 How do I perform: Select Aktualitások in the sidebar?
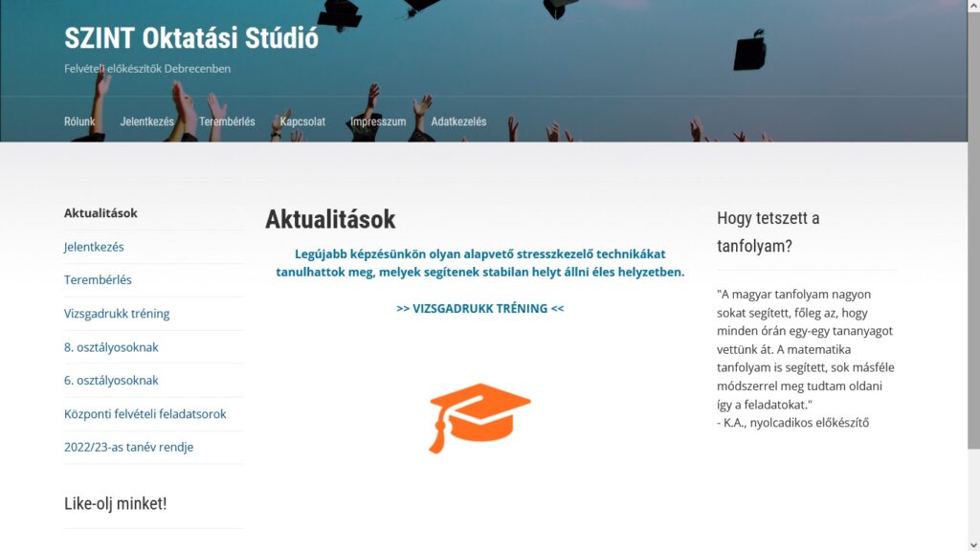100,213
